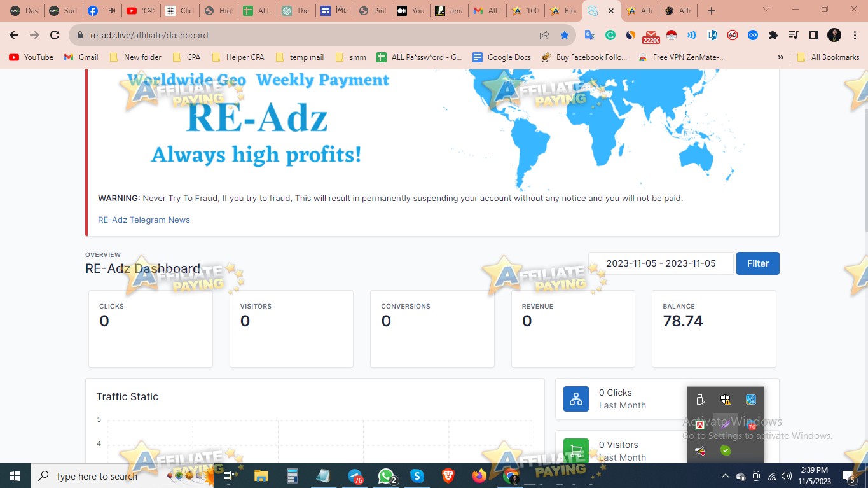Bookmark this page with the star icon

coord(565,35)
